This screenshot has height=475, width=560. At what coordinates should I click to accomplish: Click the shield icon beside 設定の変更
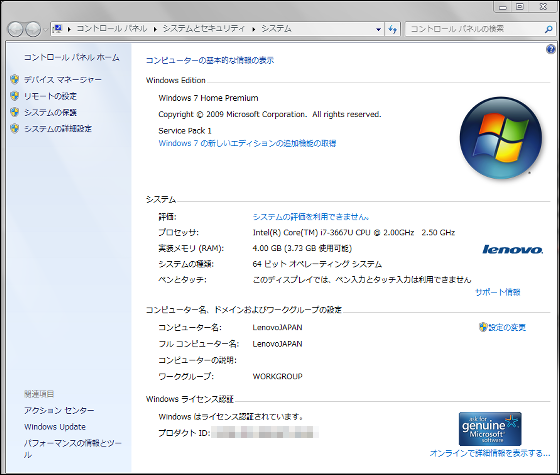pos(483,327)
